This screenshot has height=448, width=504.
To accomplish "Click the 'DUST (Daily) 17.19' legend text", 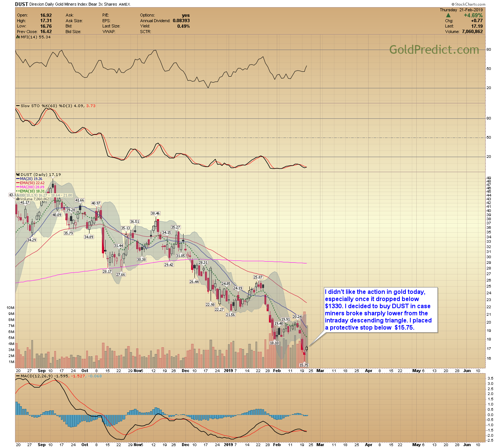I will pos(41,175).
